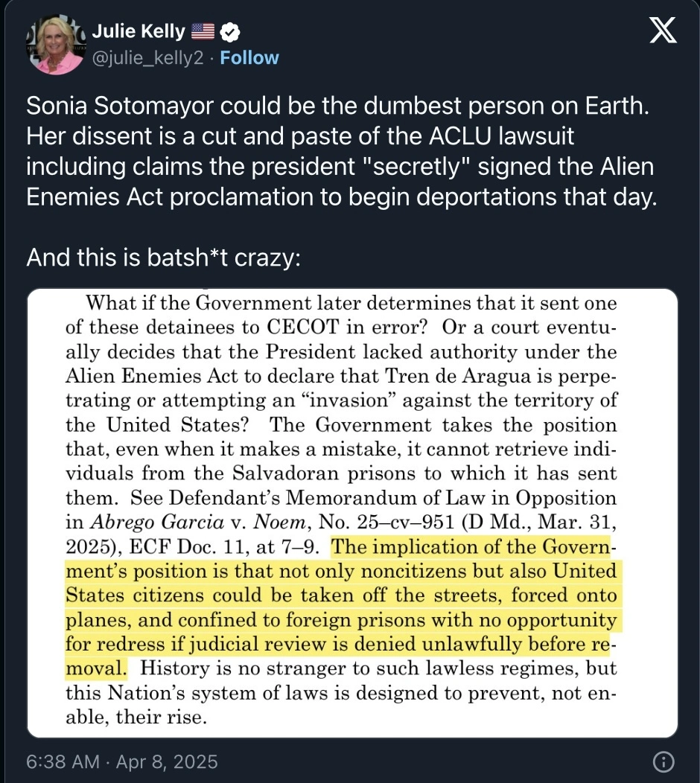Click the tweet's opening sentence about Sonia Sotomayor

pos(338,106)
